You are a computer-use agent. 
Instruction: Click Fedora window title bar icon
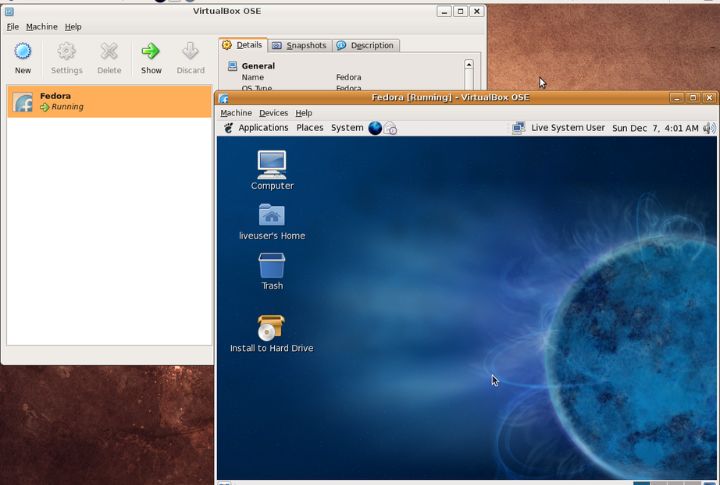[224, 98]
